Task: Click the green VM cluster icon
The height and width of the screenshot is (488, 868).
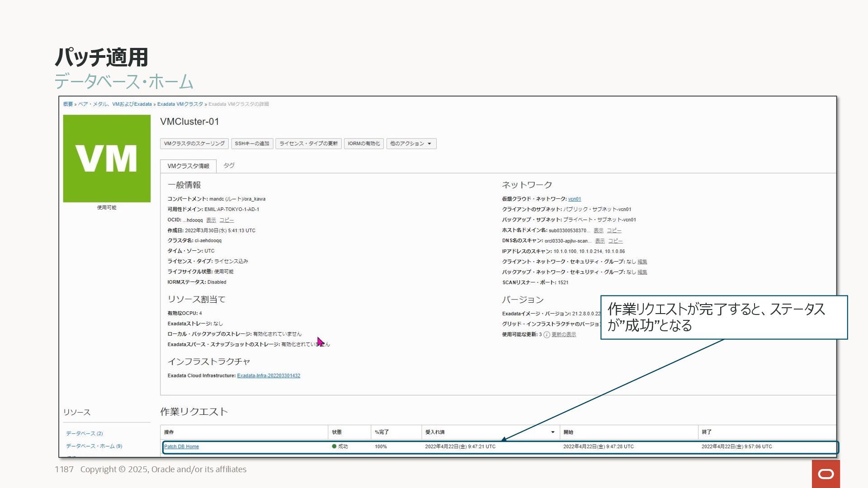Action: coord(107,158)
